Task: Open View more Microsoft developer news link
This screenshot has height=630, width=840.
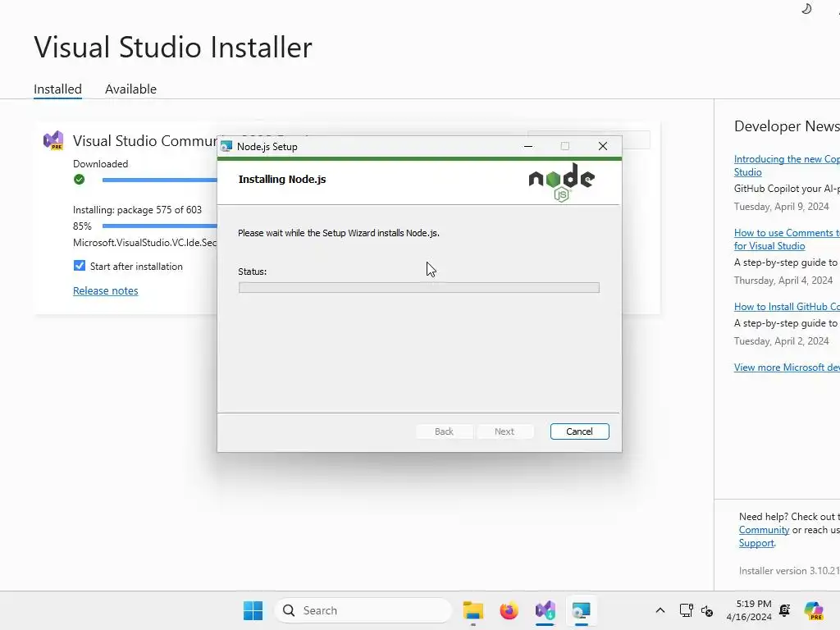Action: click(x=787, y=367)
